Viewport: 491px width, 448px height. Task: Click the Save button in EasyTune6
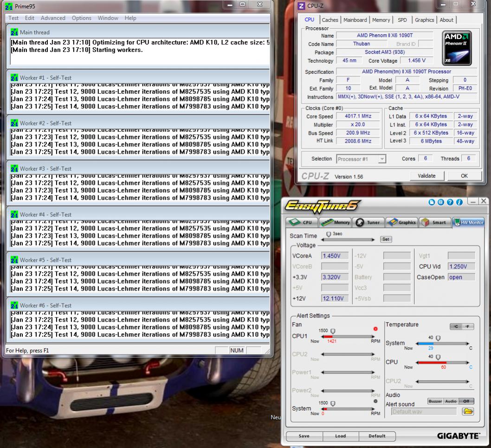304,436
